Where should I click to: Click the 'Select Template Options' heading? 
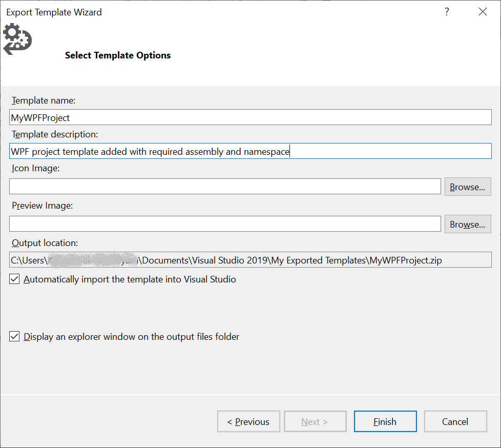point(118,55)
